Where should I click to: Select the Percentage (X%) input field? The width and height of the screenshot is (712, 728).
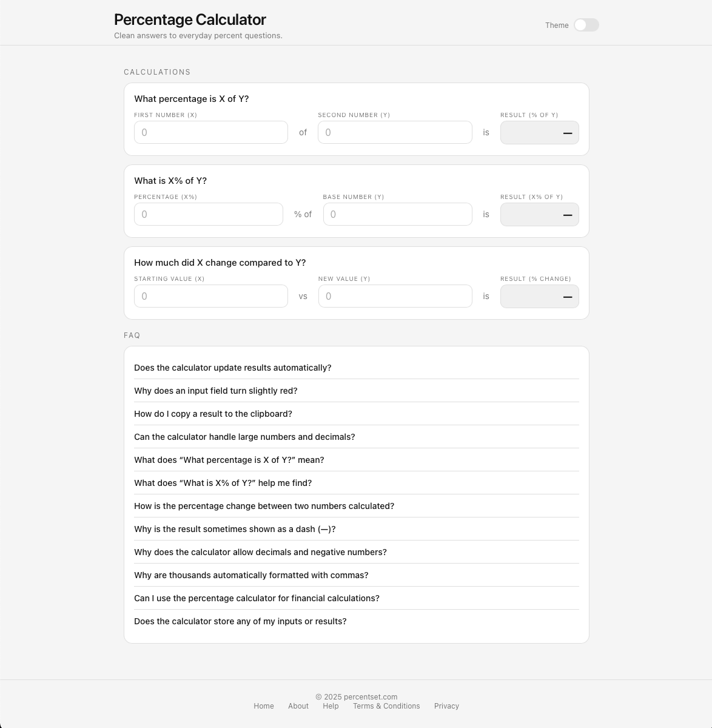[x=208, y=214]
